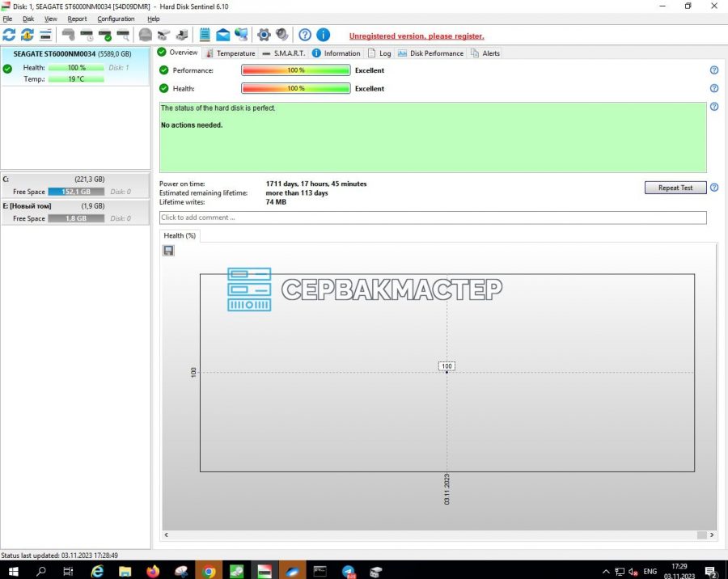Open the Help menu

pyautogui.click(x=153, y=19)
